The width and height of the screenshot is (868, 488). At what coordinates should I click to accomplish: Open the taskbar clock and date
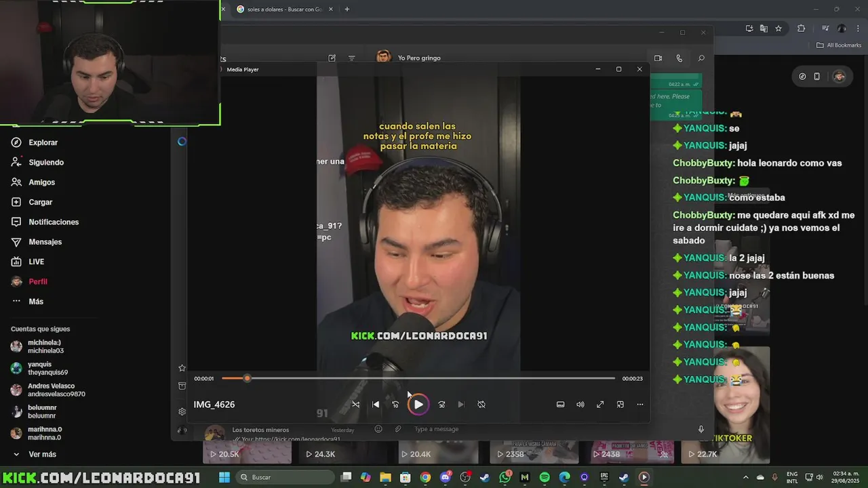tap(845, 477)
